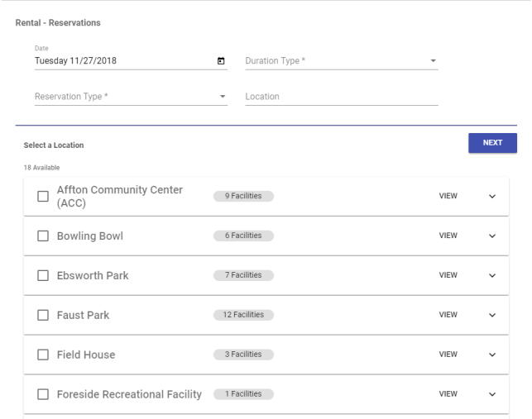Viewport: 532px width, 419px height.
Task: Click VIEW for Faust Park
Action: coord(448,315)
